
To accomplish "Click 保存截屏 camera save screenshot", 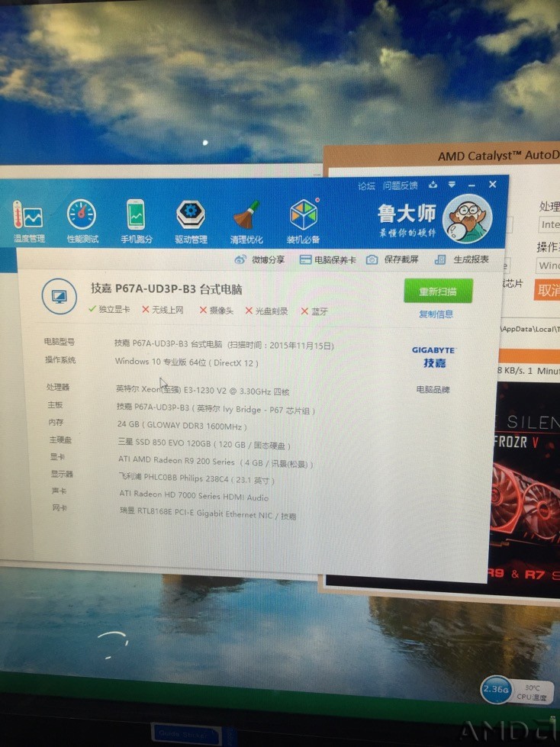I will 392,259.
